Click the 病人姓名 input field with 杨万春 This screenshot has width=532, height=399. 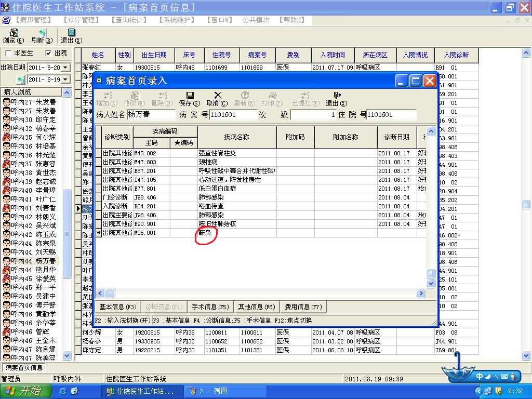point(151,115)
